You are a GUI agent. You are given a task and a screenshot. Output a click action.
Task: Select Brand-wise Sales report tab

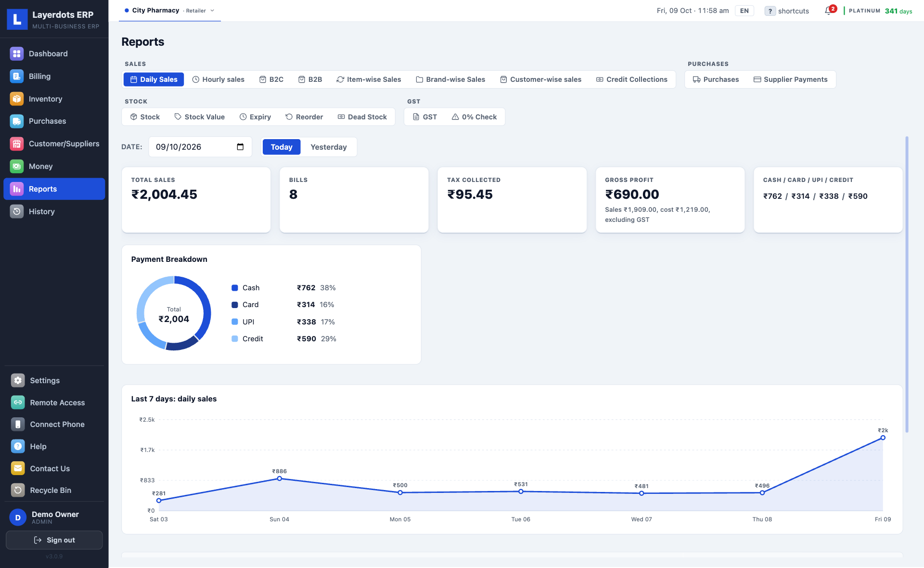[x=450, y=79]
